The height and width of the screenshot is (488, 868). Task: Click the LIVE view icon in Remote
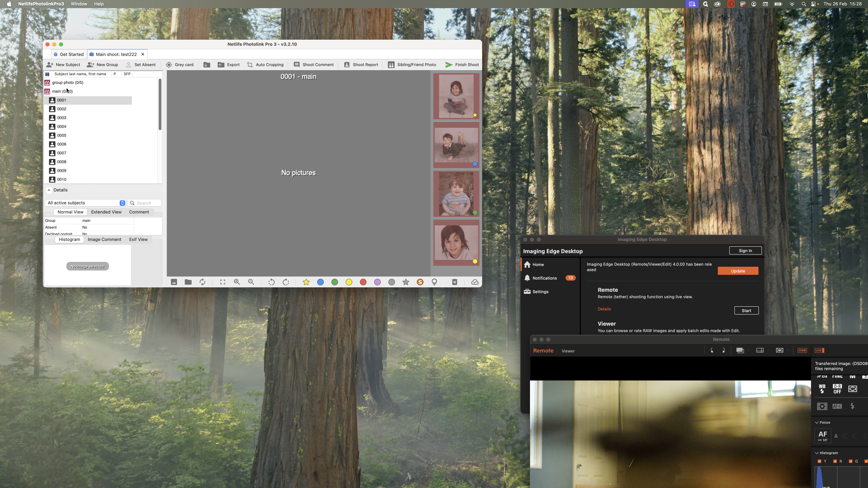tap(819, 350)
